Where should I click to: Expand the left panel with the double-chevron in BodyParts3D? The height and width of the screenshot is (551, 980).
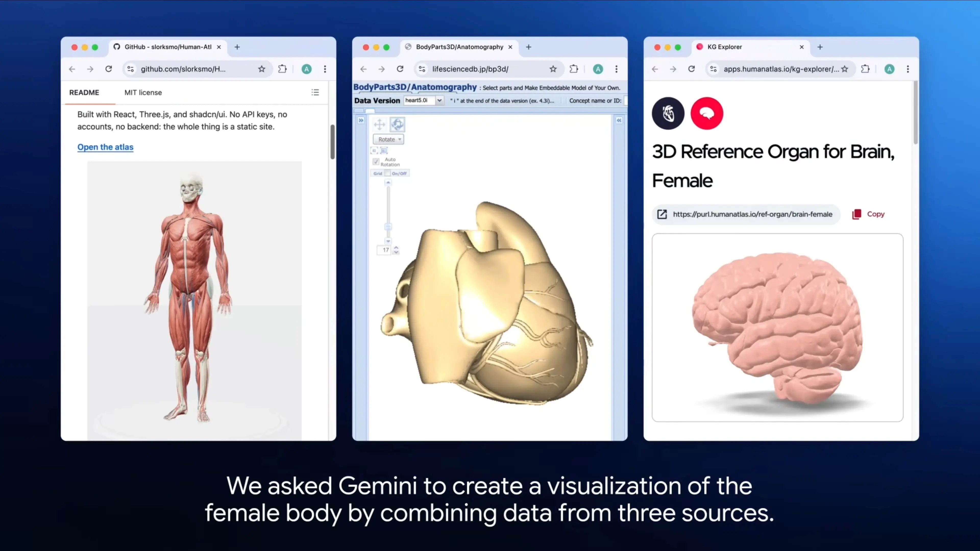pos(361,120)
